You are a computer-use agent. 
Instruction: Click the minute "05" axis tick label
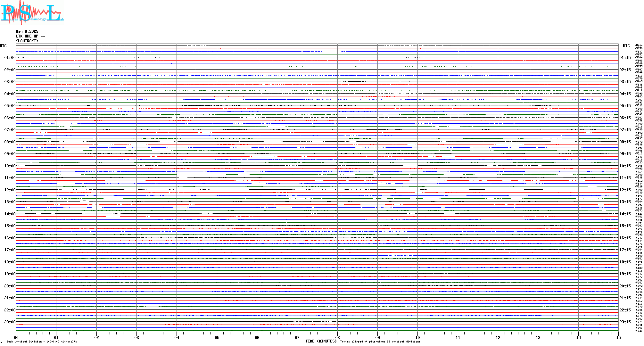tap(217, 337)
